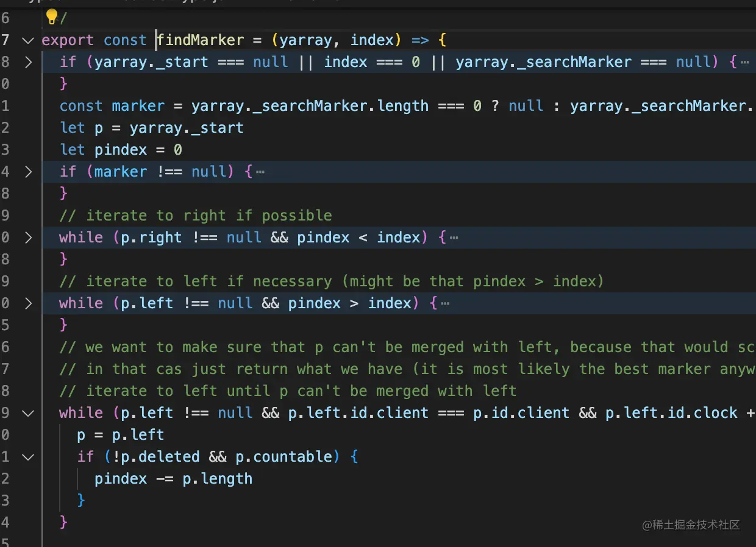Click 'yarray._start' in 'let p =' line
Image resolution: width=756 pixels, height=547 pixels.
click(x=187, y=128)
